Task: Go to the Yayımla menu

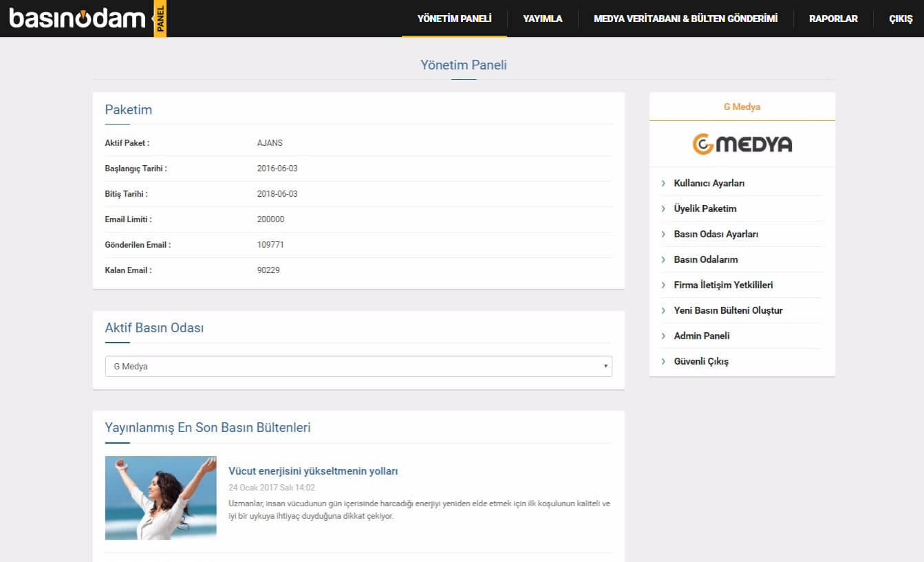Action: pos(542,19)
